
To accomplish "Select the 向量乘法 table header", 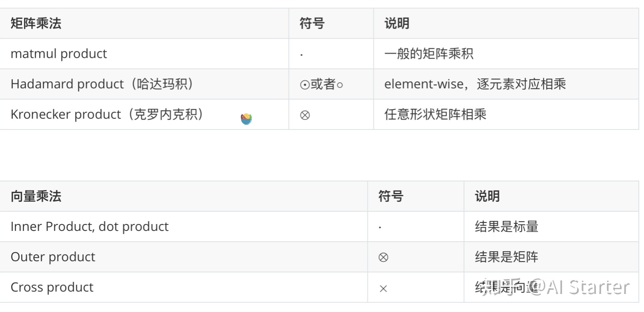I will 36,196.
